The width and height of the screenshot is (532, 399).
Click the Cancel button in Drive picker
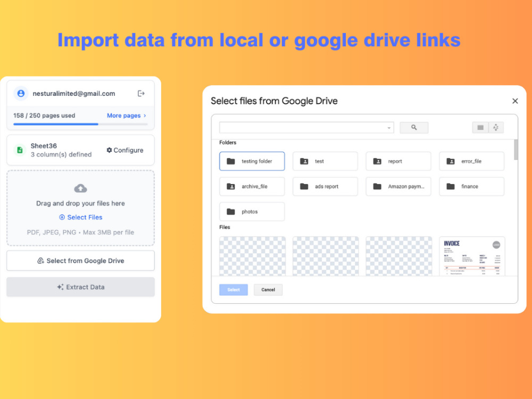click(x=268, y=290)
